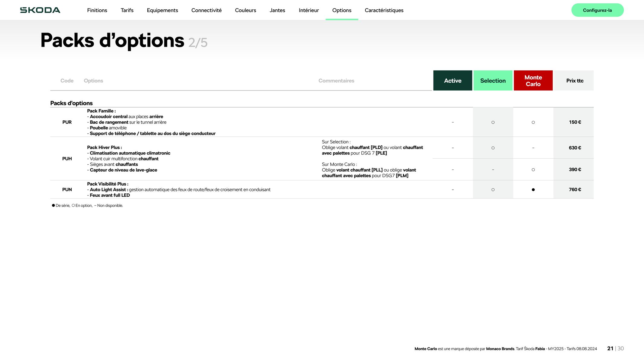Click the Active column header
Image resolution: width=644 pixels, height=362 pixels.
(x=453, y=81)
